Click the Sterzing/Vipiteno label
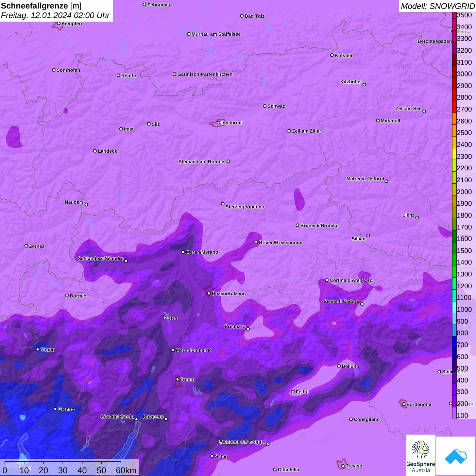Image resolution: width=476 pixels, height=476 pixels. pyautogui.click(x=245, y=207)
